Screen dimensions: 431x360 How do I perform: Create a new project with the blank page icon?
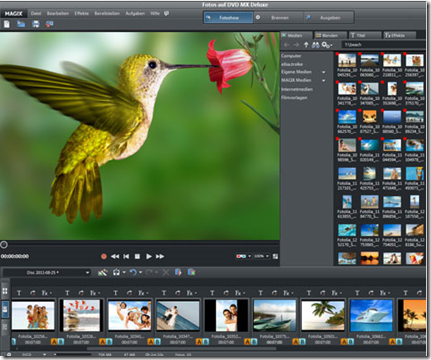7,24
